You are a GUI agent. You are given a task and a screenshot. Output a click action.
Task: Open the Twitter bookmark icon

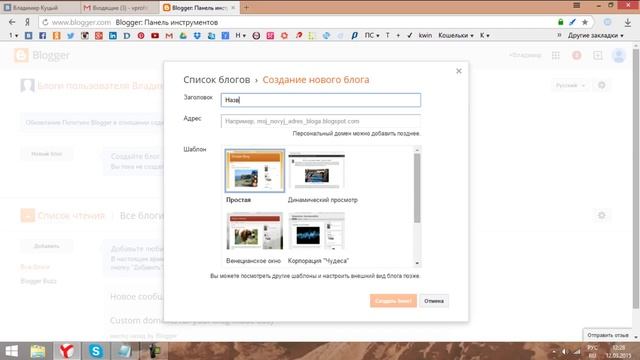coord(71,36)
